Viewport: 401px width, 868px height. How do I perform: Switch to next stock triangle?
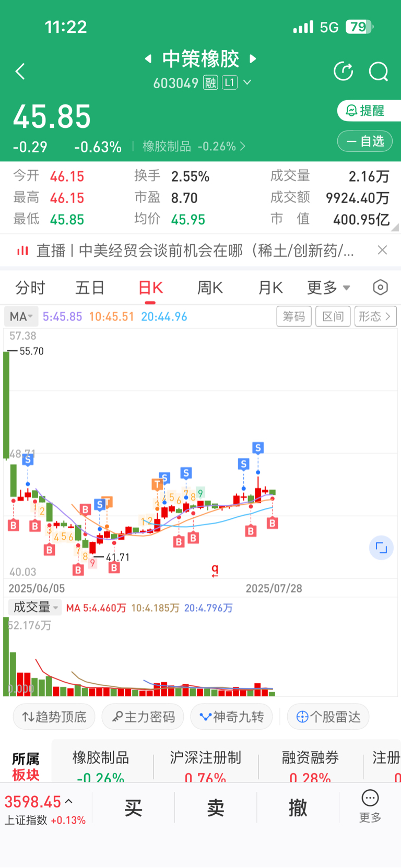(253, 58)
